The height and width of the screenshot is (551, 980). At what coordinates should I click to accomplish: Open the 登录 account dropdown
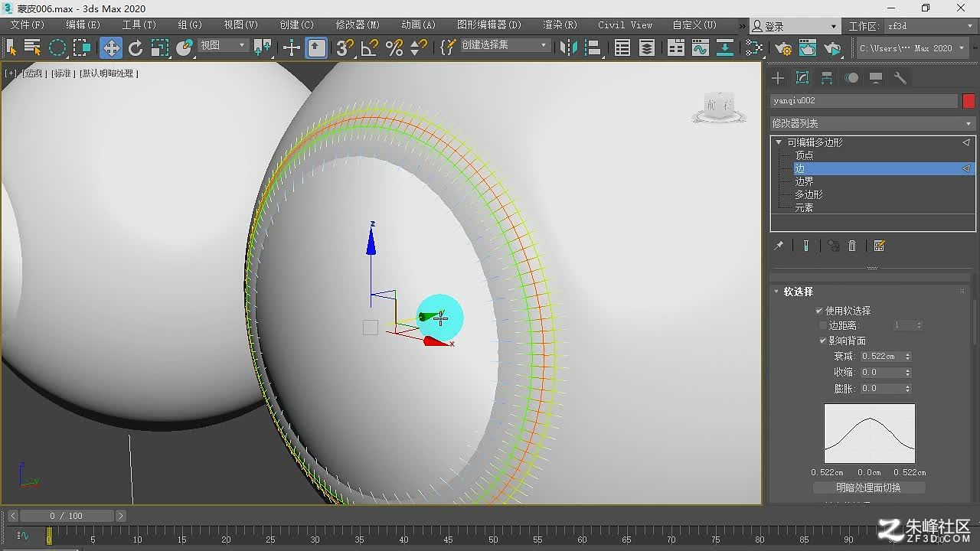[795, 26]
